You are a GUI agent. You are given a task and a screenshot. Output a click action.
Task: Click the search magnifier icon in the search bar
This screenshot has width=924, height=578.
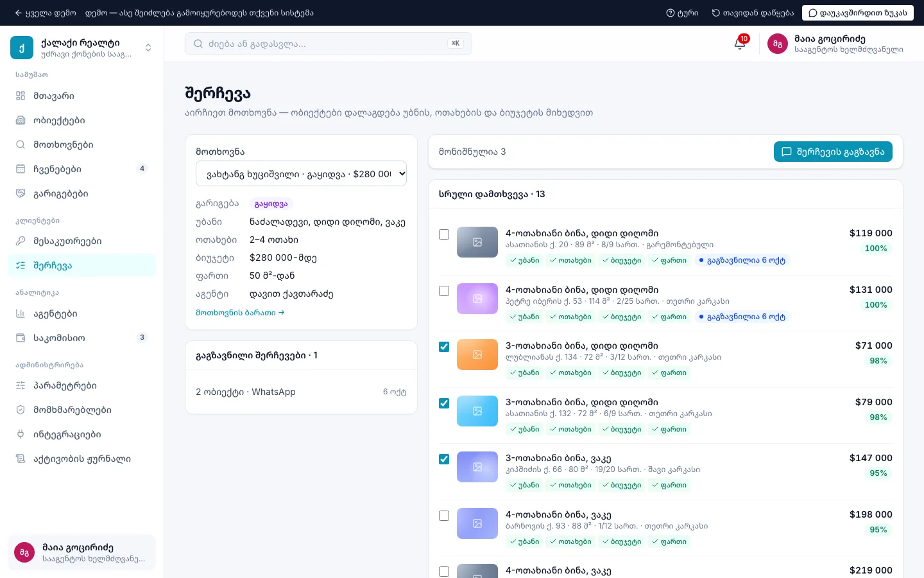click(x=198, y=44)
